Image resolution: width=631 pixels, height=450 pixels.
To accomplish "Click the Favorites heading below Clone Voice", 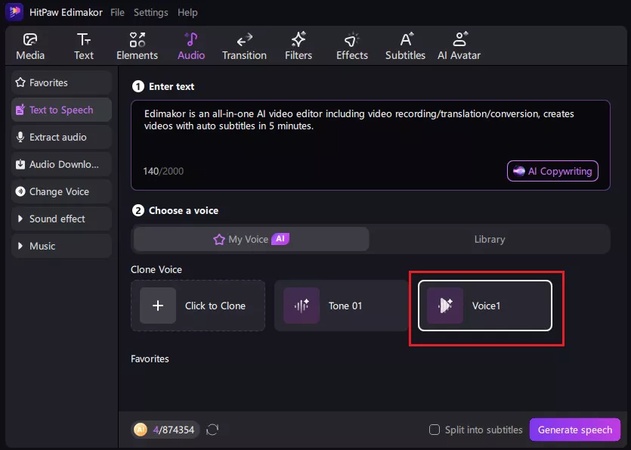I will (150, 359).
